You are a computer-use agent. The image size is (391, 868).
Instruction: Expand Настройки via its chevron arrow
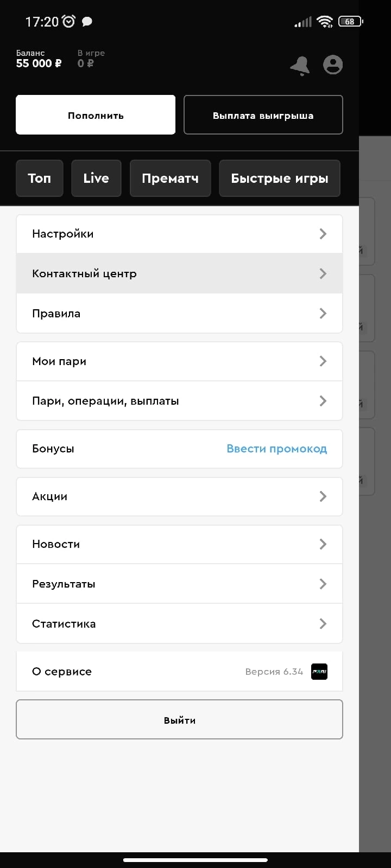click(x=323, y=234)
